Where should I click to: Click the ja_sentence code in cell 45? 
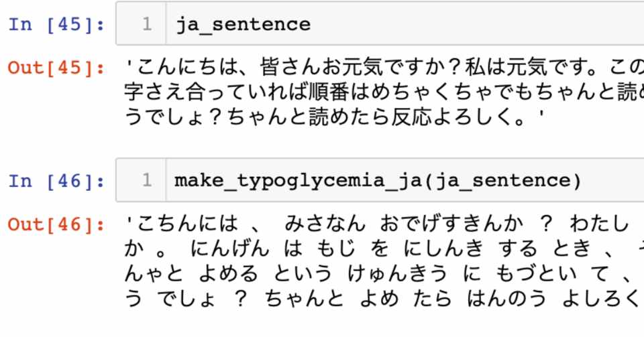[243, 25]
